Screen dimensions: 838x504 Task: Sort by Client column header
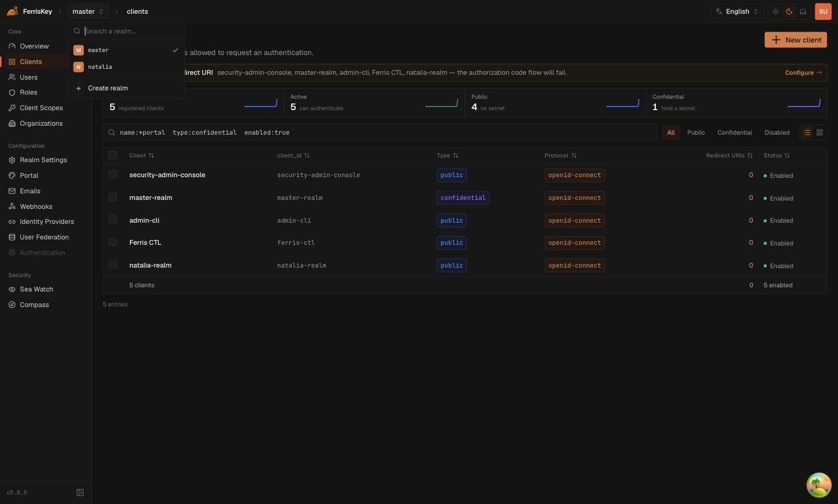tap(142, 156)
